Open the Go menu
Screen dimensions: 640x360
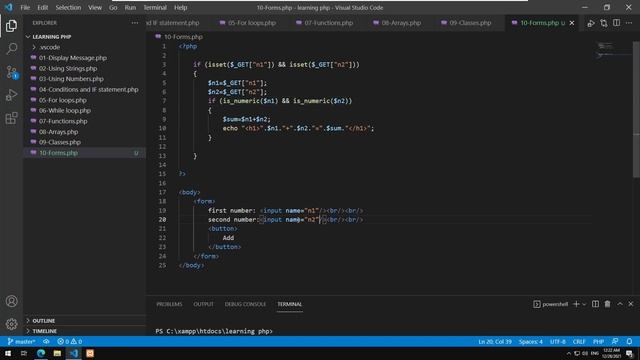113,7
